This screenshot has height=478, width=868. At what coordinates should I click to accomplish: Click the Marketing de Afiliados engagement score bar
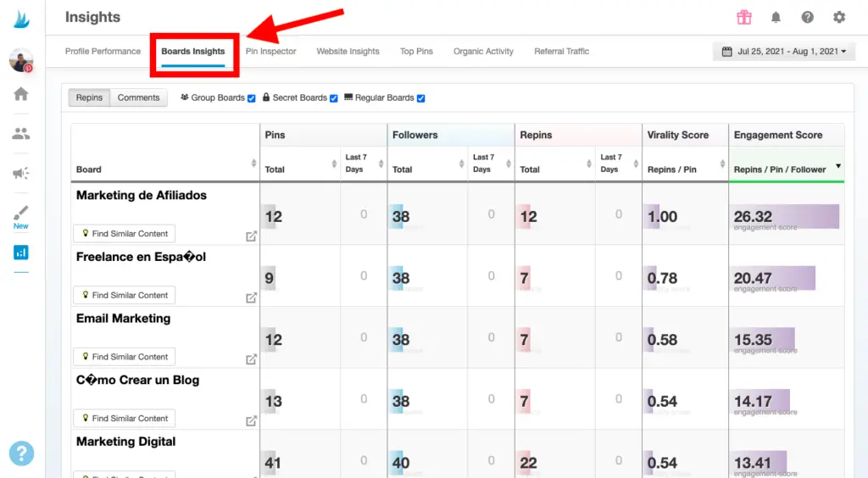[x=786, y=217]
